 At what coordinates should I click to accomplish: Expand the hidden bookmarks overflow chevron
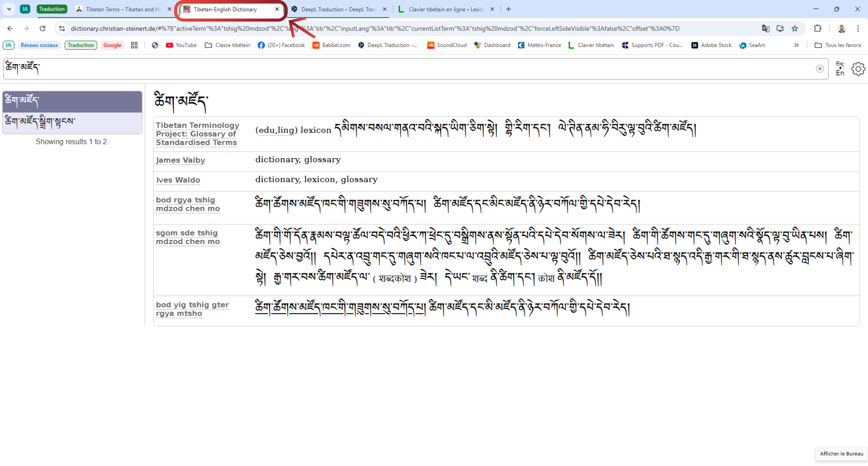tap(797, 45)
